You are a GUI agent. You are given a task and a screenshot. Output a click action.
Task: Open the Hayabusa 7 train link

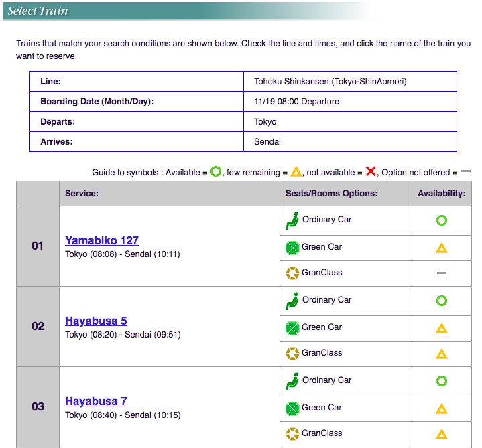click(96, 401)
